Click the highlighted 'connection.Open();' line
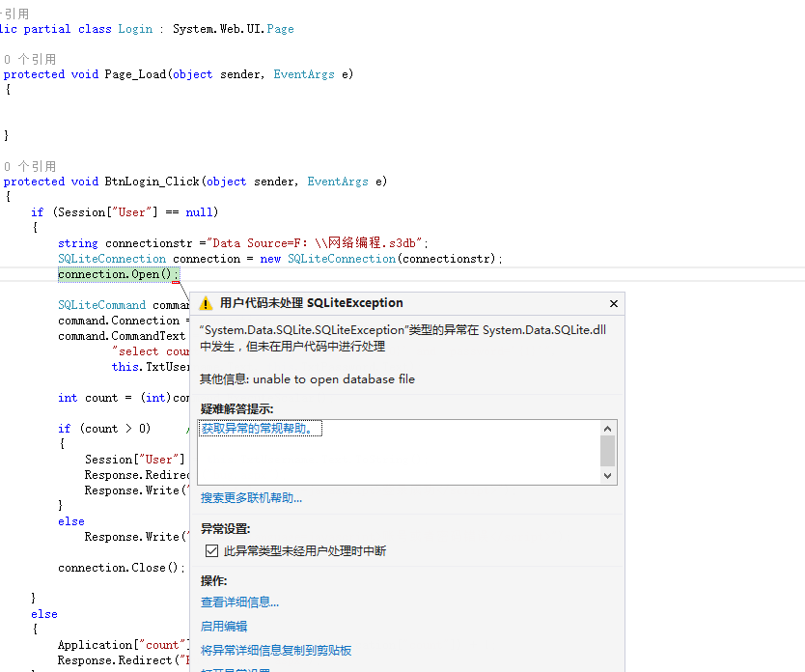Viewport: 805px width, 672px height. click(x=118, y=274)
